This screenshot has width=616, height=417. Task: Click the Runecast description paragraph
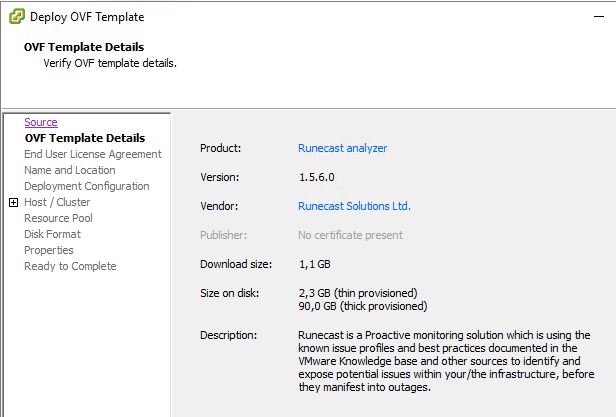(445, 360)
